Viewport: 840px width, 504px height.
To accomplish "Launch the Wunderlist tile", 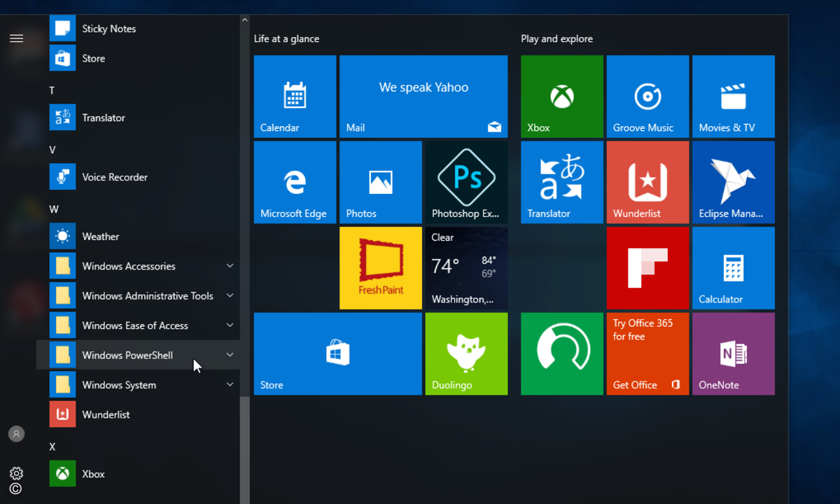I will coord(647,182).
